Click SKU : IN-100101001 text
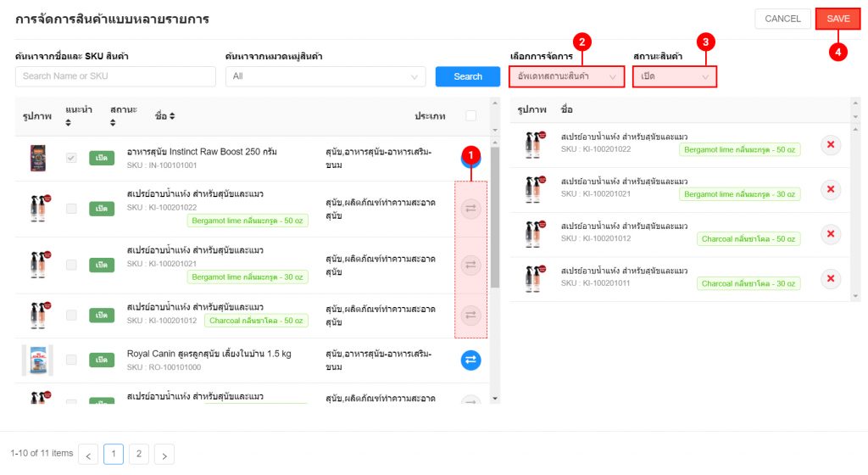The image size is (868, 475). (x=162, y=165)
